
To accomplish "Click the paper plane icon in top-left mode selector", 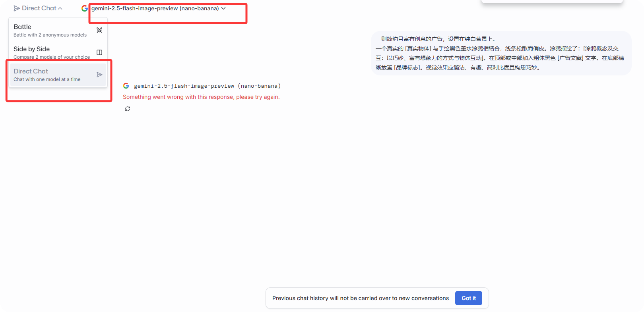I will (17, 8).
